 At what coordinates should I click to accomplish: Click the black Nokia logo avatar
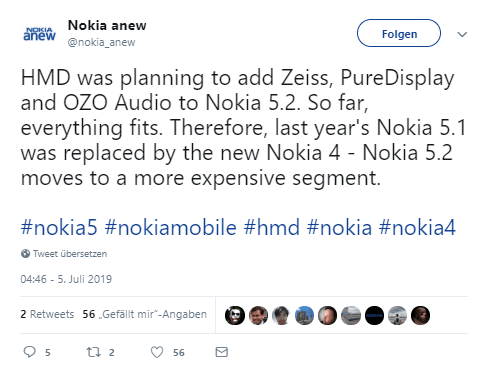tap(374, 315)
